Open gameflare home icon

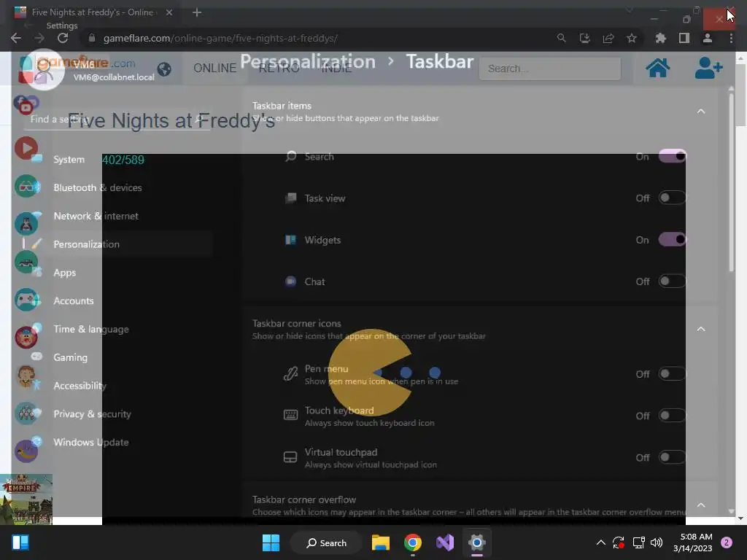coord(658,68)
